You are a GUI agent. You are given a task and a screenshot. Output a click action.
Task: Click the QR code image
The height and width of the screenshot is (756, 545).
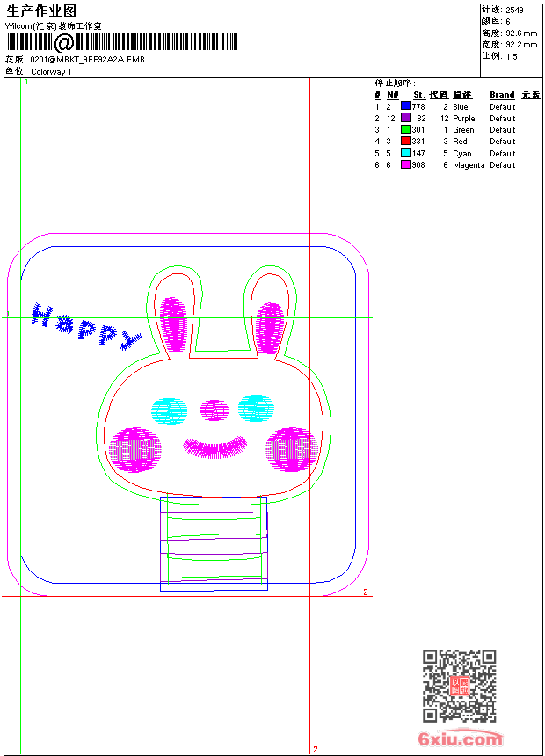[459, 686]
